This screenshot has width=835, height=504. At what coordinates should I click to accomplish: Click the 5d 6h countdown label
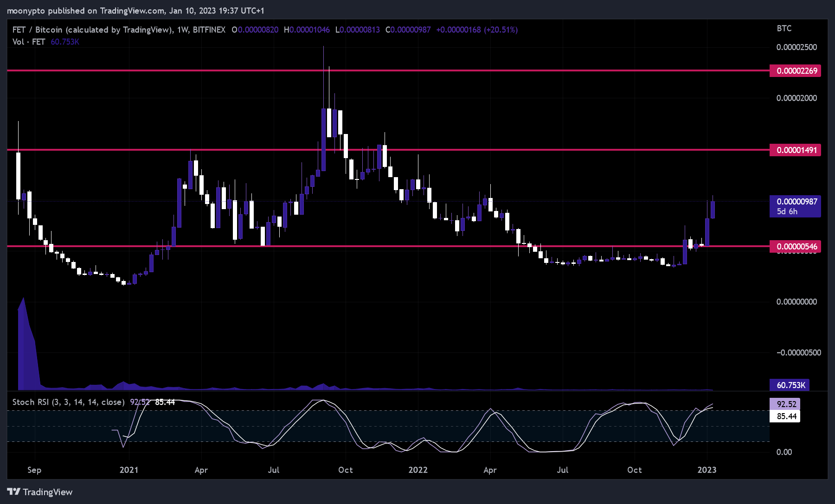point(787,211)
